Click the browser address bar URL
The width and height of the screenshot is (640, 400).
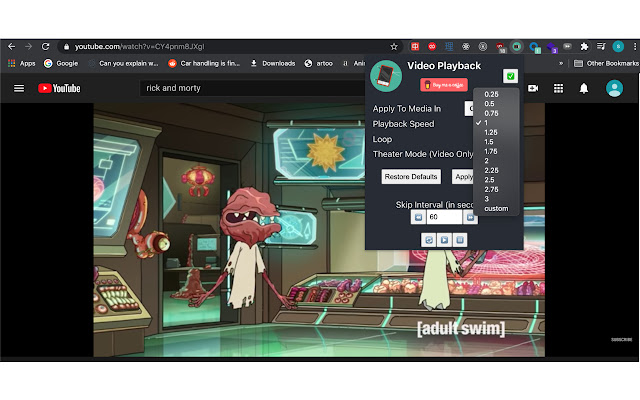[x=139, y=47]
